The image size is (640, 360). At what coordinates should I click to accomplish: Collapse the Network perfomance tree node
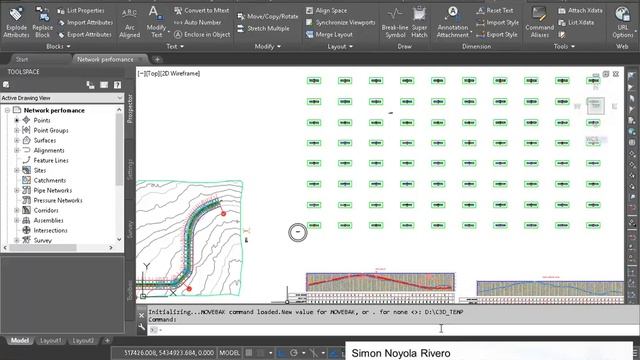pyautogui.click(x=7, y=110)
